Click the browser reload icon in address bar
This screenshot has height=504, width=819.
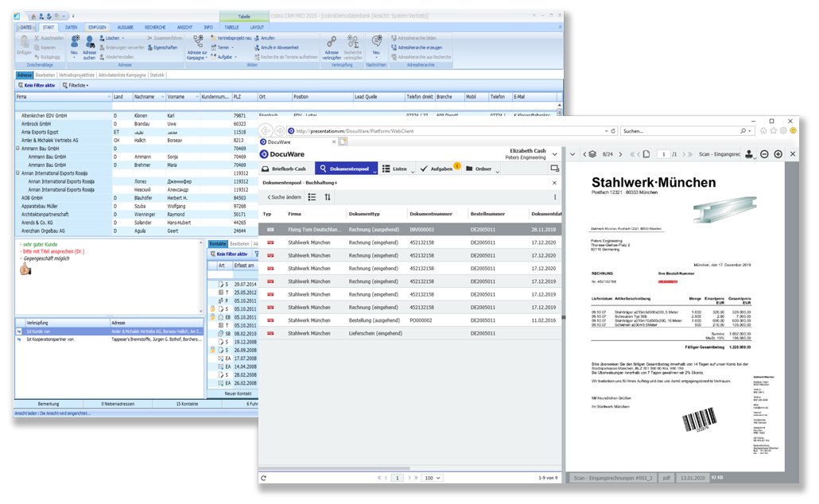[613, 131]
